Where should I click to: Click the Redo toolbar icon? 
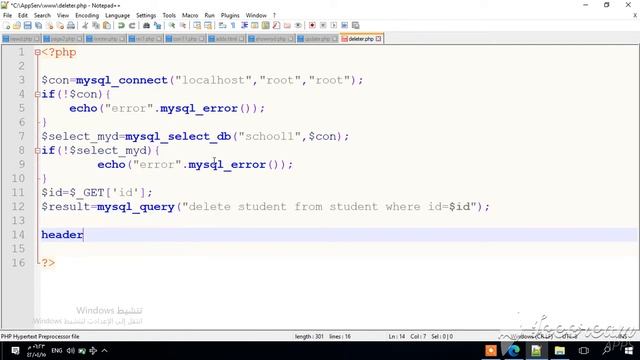pos(132,25)
